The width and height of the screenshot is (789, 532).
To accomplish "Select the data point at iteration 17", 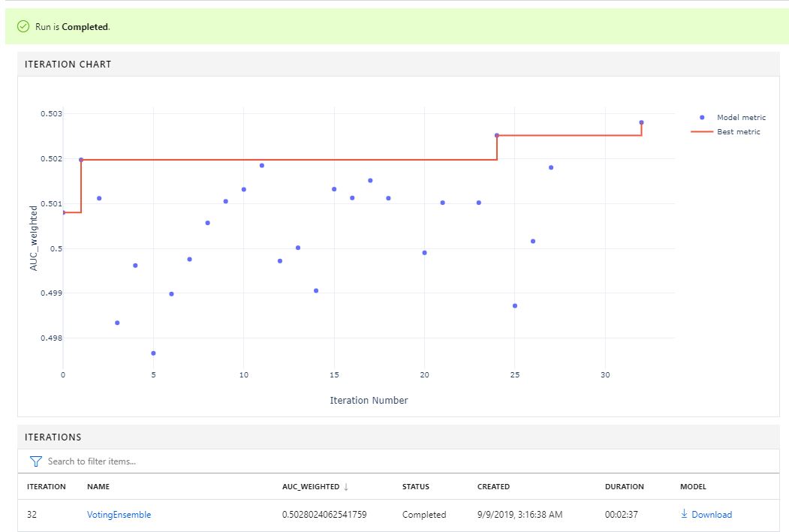I will (370, 181).
